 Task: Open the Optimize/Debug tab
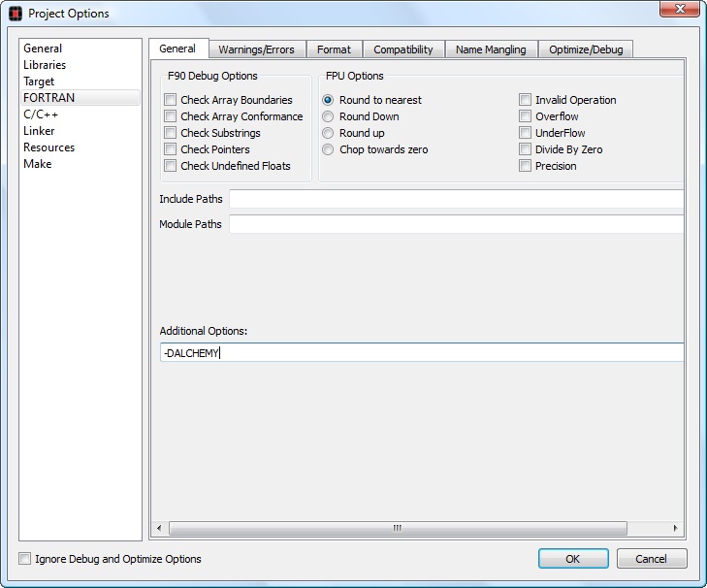(x=586, y=49)
